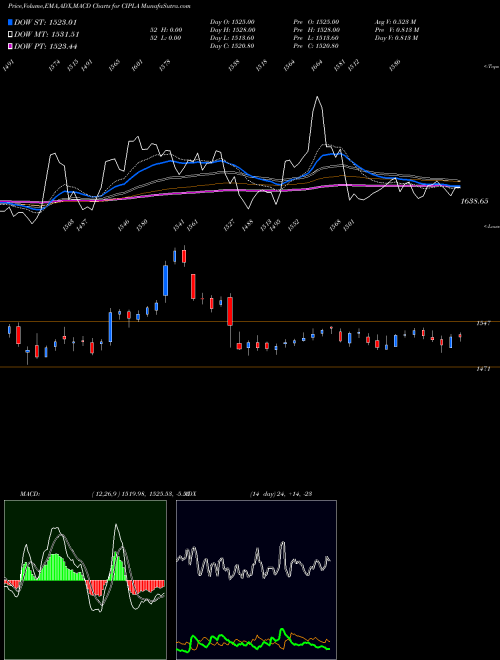Click the orange 1547 horizontal level line
Viewport: 500px width, 660px height.
click(250, 322)
